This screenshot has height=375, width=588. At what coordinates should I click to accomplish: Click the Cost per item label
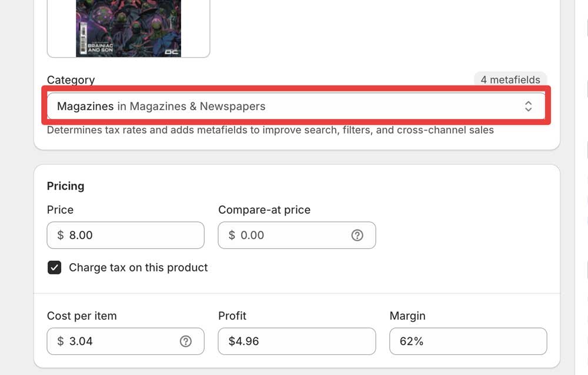(x=82, y=316)
